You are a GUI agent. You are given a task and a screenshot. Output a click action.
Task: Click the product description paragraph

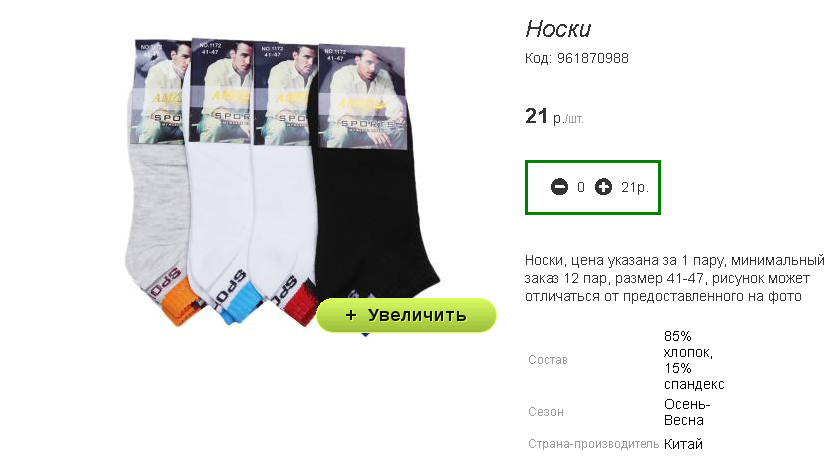pyautogui.click(x=675, y=278)
